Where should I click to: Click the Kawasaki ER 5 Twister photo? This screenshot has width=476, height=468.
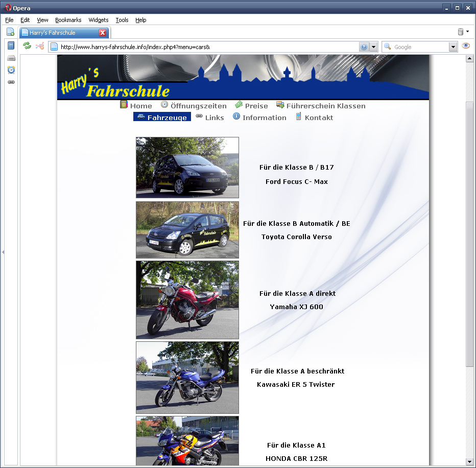click(x=187, y=378)
